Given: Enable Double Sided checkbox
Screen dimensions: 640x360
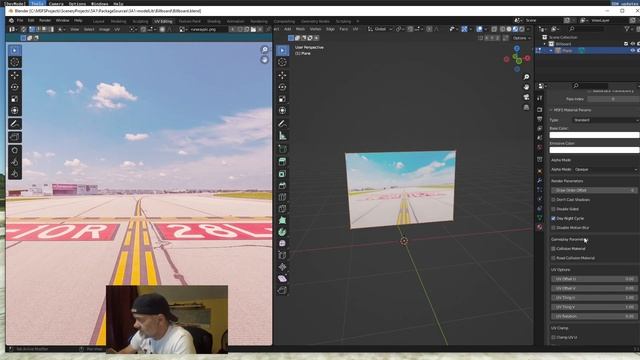Looking at the screenshot, I should click(553, 209).
